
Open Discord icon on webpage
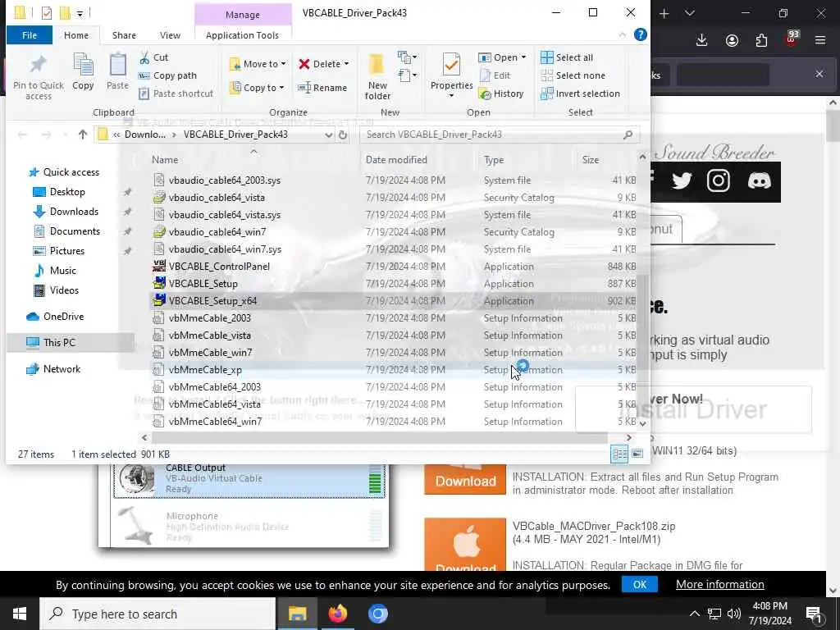(759, 180)
